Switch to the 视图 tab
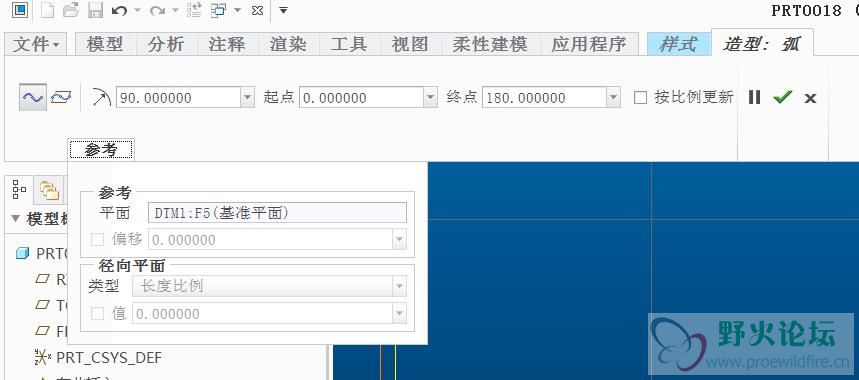 (x=410, y=44)
